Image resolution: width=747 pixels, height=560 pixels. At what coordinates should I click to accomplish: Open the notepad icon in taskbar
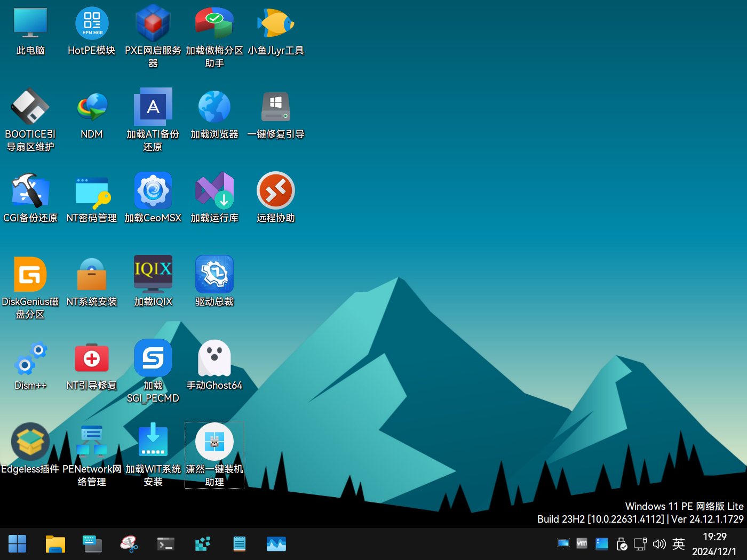point(240,544)
